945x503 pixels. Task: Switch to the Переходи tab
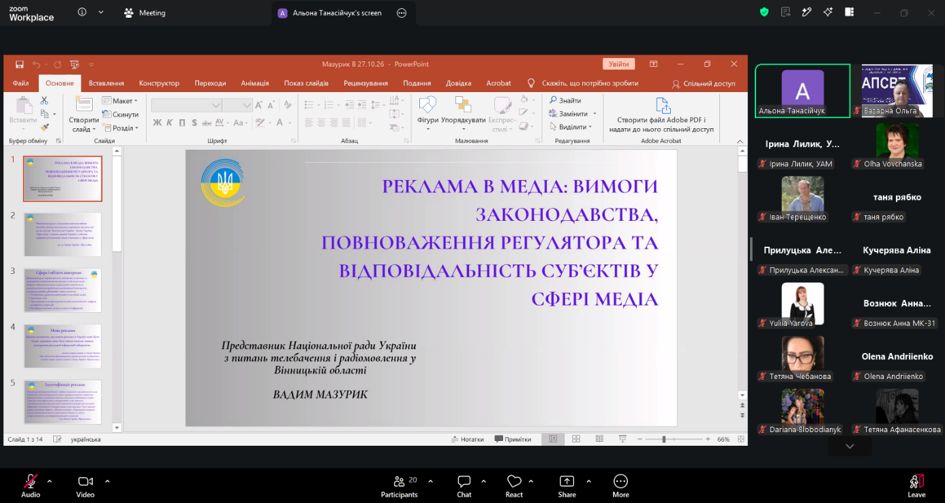click(210, 83)
